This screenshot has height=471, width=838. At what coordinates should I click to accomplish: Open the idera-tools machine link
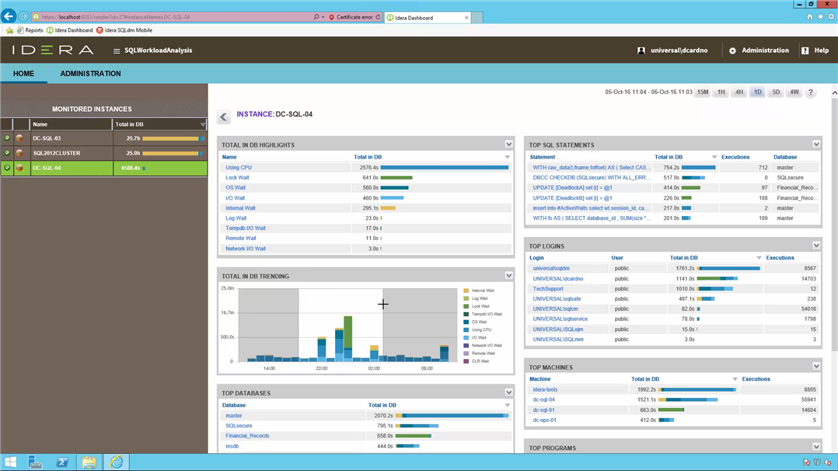[545, 390]
